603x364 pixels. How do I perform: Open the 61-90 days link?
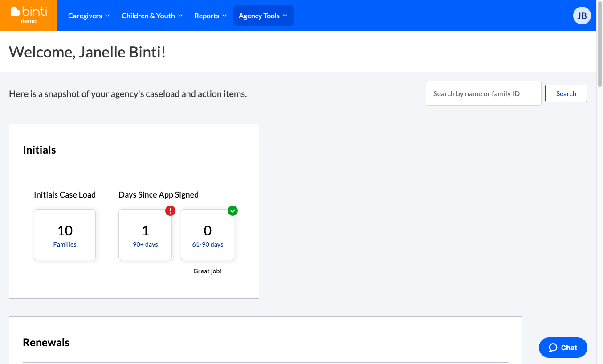click(208, 244)
